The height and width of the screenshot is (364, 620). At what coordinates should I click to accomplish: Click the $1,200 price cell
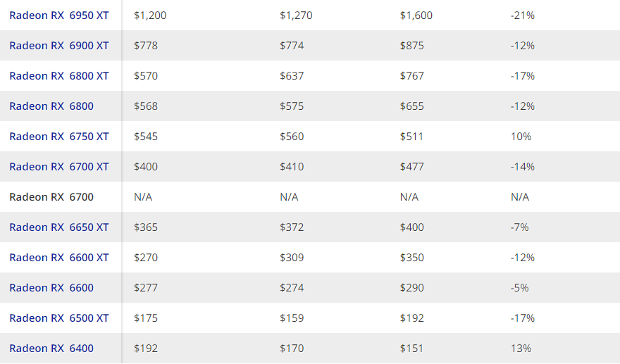click(x=150, y=15)
